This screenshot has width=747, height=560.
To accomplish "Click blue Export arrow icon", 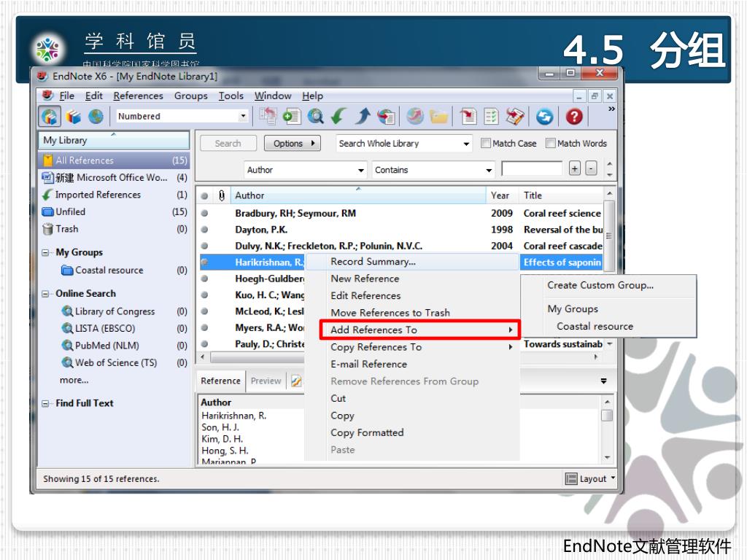I will coord(363,116).
